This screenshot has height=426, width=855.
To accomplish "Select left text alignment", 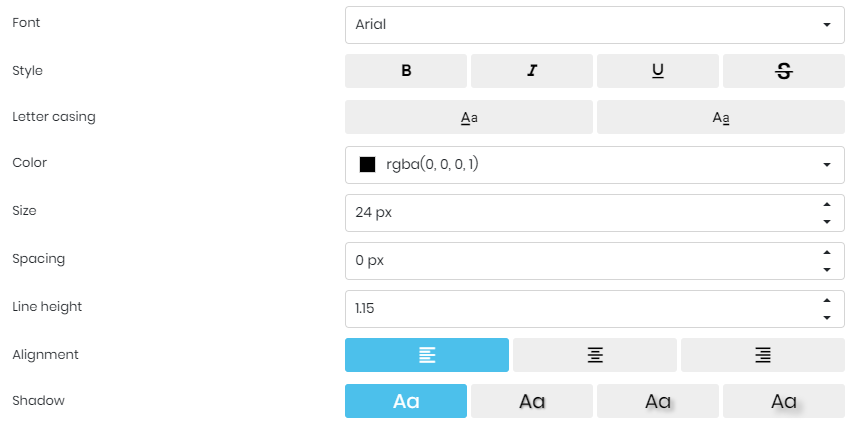I will point(427,354).
